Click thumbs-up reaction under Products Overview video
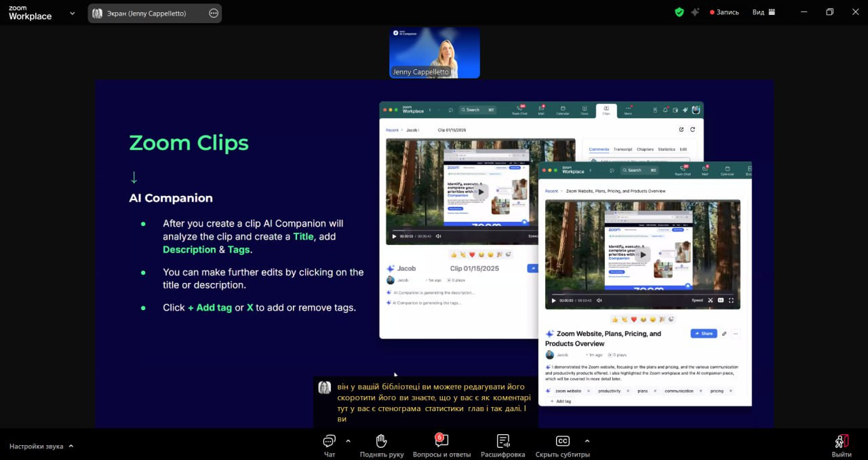 [615, 319]
